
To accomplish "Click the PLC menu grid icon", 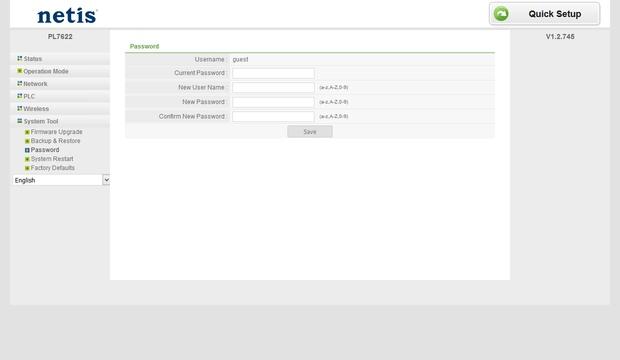I will [19, 96].
